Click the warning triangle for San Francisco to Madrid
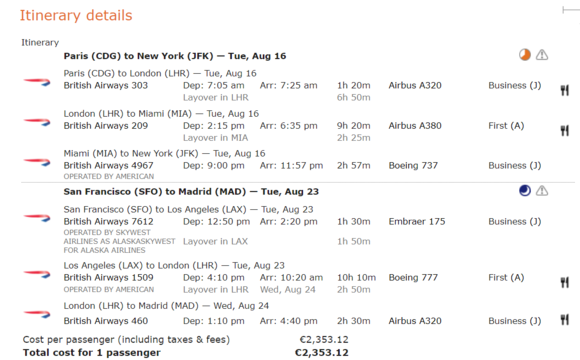This screenshot has width=580, height=360. [x=542, y=191]
